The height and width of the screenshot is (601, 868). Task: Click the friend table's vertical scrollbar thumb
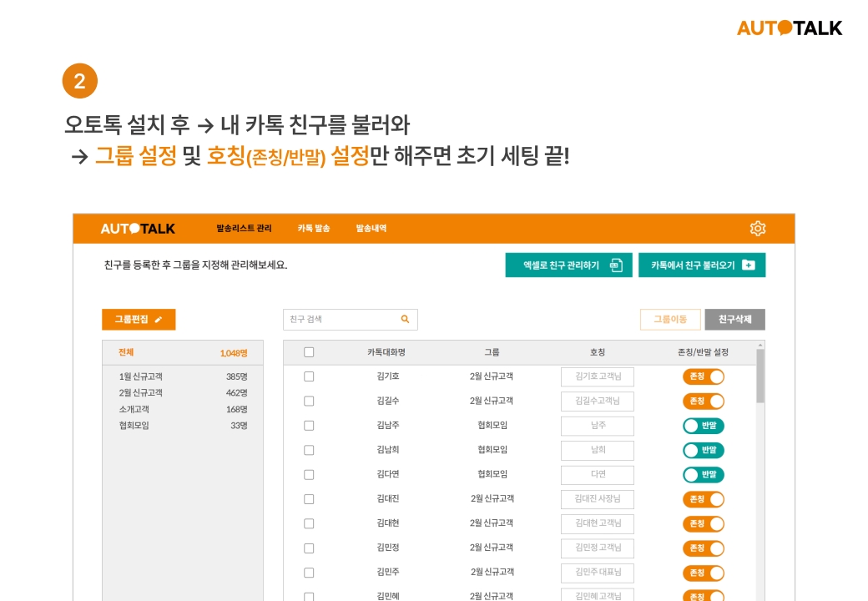click(760, 376)
